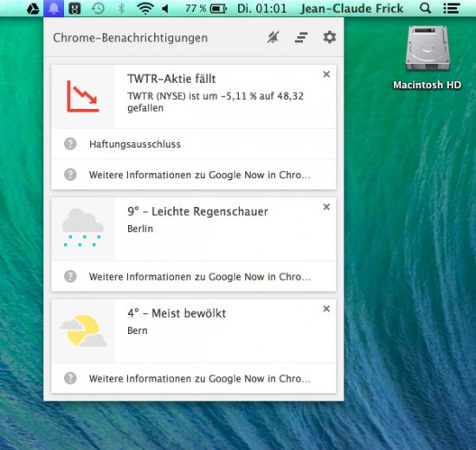Dismiss the TWTR-Aktie fällt notification
Screen dimensions: 476x450
click(x=326, y=74)
